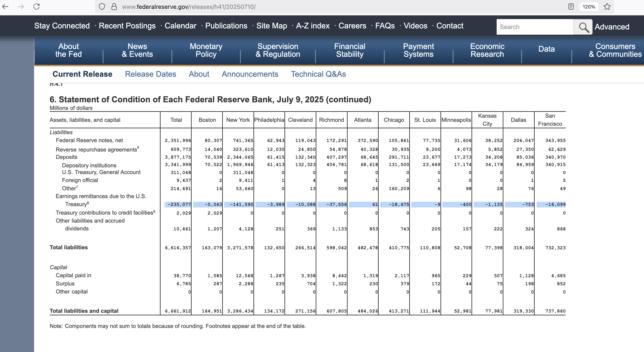Select the Current Release tab
The height and width of the screenshot is (352, 644).
pos(82,74)
